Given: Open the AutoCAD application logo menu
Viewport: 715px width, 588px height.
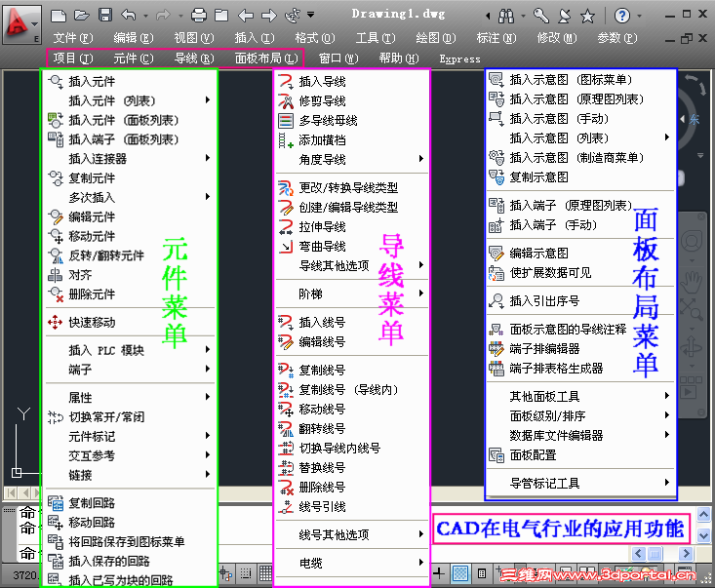Looking at the screenshot, I should pyautogui.click(x=21, y=24).
